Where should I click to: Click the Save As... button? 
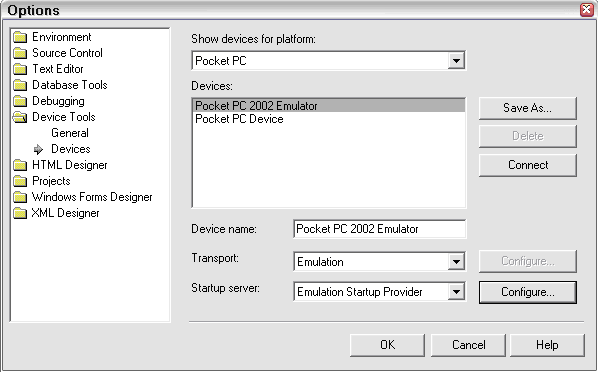[x=527, y=108]
